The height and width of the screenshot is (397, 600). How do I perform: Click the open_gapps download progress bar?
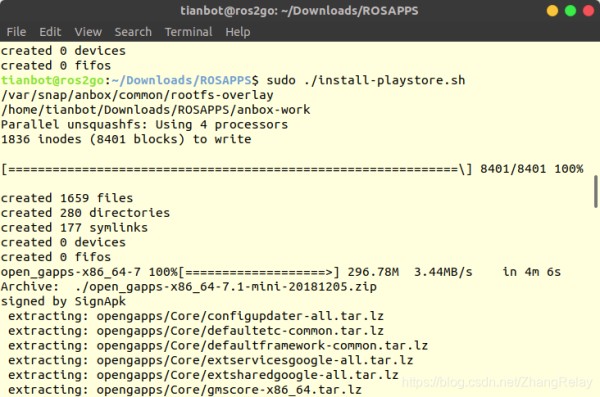tap(259, 272)
